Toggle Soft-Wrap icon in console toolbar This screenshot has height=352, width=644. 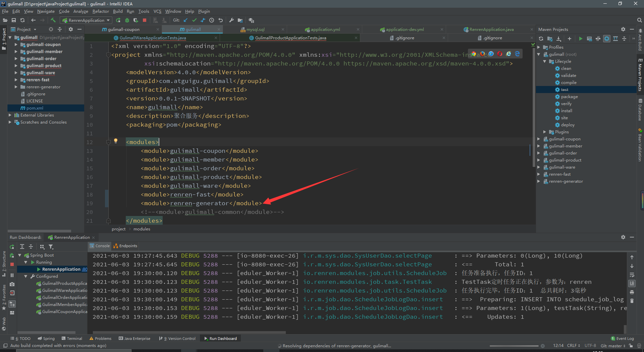click(632, 275)
